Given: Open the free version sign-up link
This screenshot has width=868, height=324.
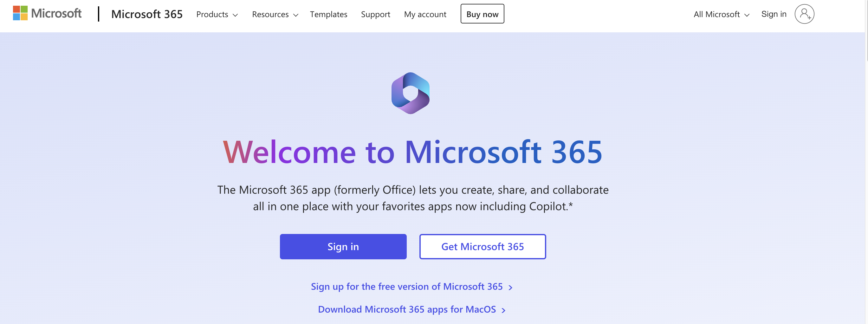Looking at the screenshot, I should pos(406,287).
